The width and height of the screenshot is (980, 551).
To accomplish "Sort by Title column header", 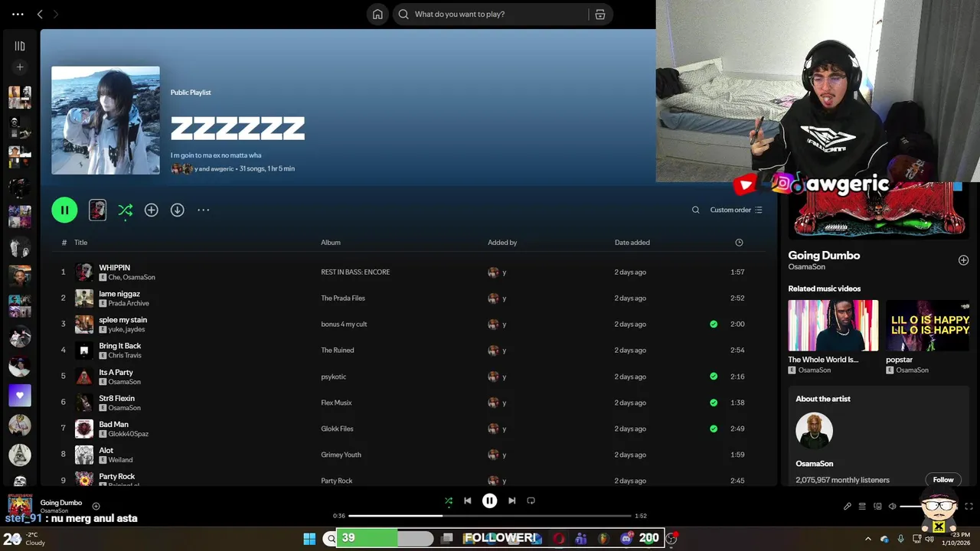I will point(80,243).
